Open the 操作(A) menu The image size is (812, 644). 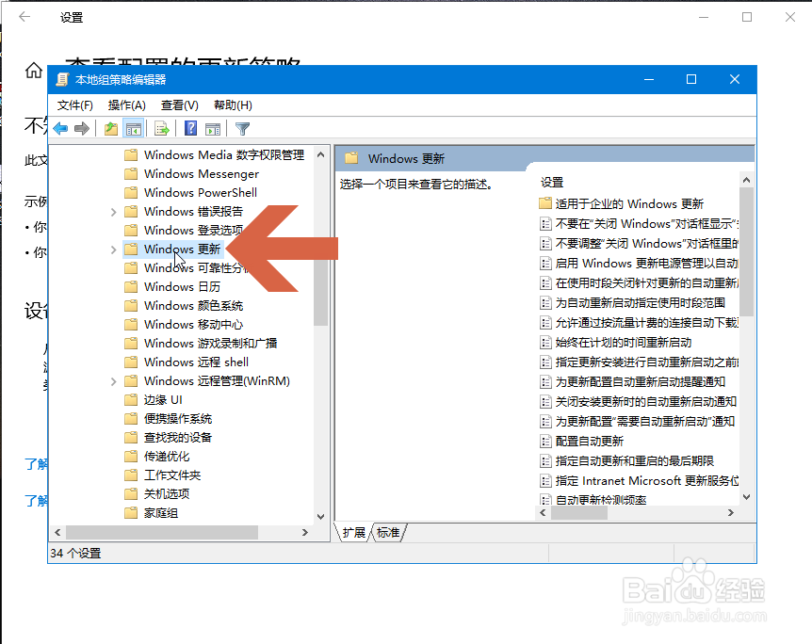[127, 105]
